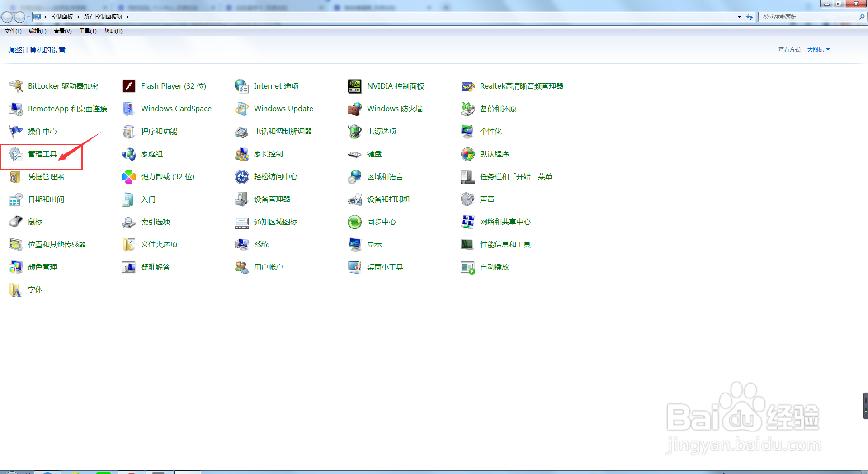Open 管理工具 icon
Screen dimensions: 868x474
tap(16, 154)
